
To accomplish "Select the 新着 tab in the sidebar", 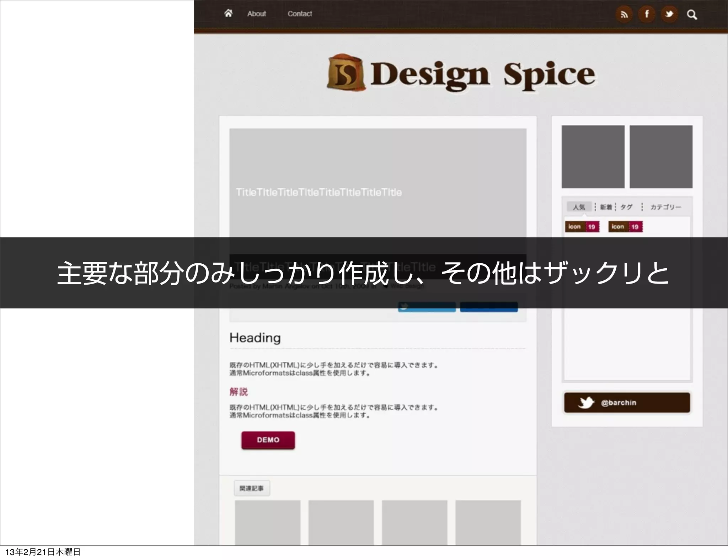I will tap(606, 207).
